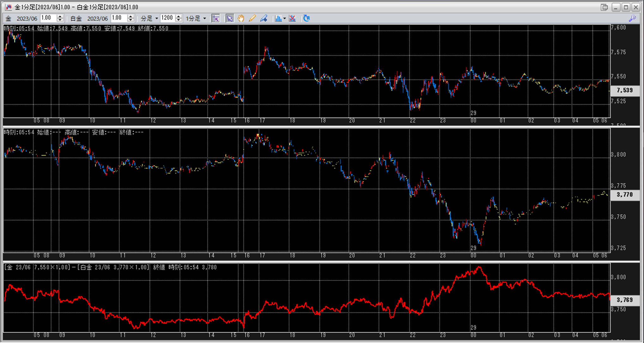Open the bar chart indicator icon
644x343 pixels.
[x=278, y=18]
